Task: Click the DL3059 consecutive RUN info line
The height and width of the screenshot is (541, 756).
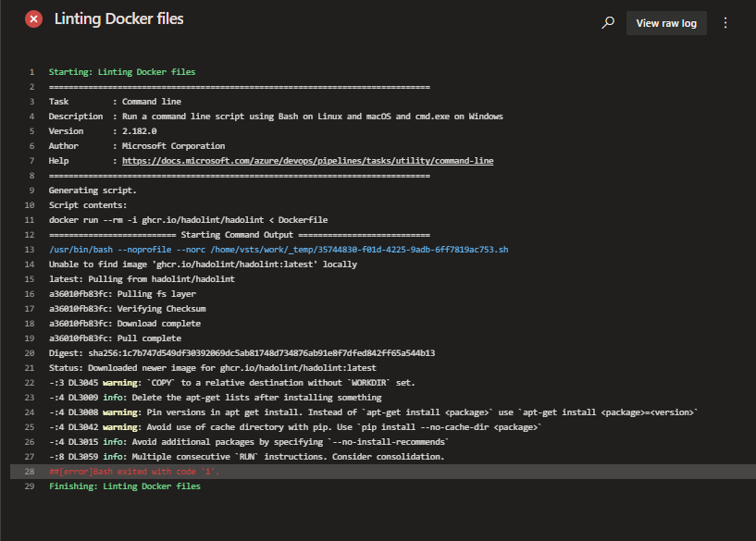Action: [x=246, y=457]
